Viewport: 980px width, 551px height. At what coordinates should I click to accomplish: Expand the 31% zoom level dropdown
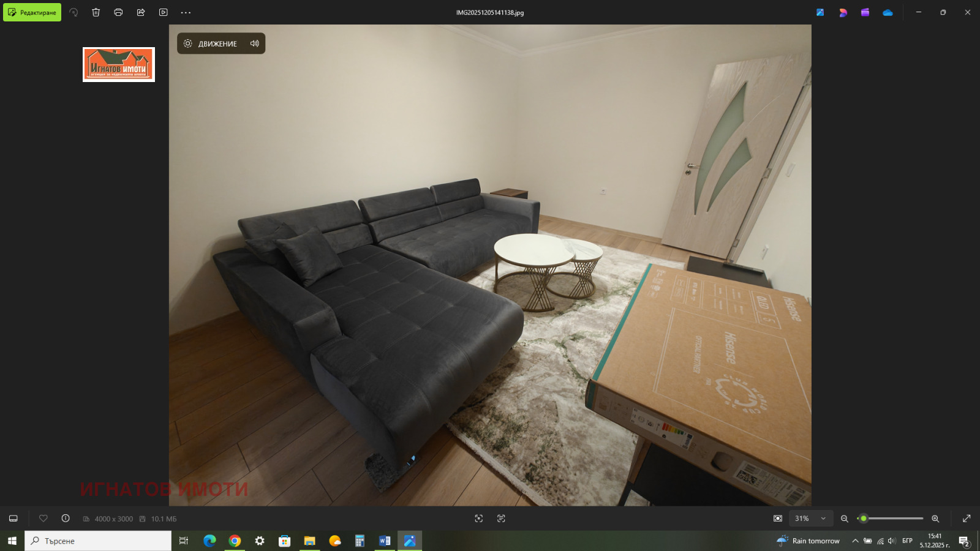[x=823, y=519]
